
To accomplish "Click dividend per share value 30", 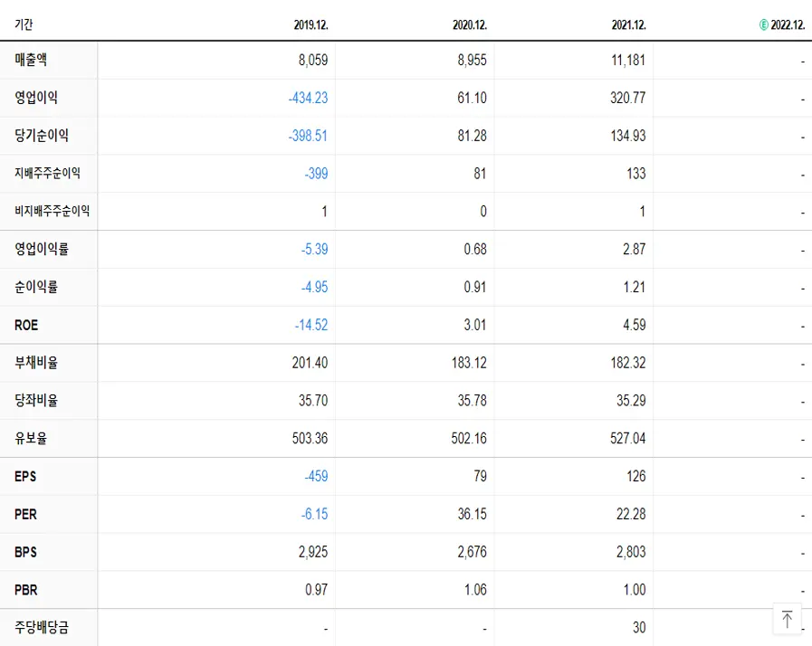I will [639, 627].
